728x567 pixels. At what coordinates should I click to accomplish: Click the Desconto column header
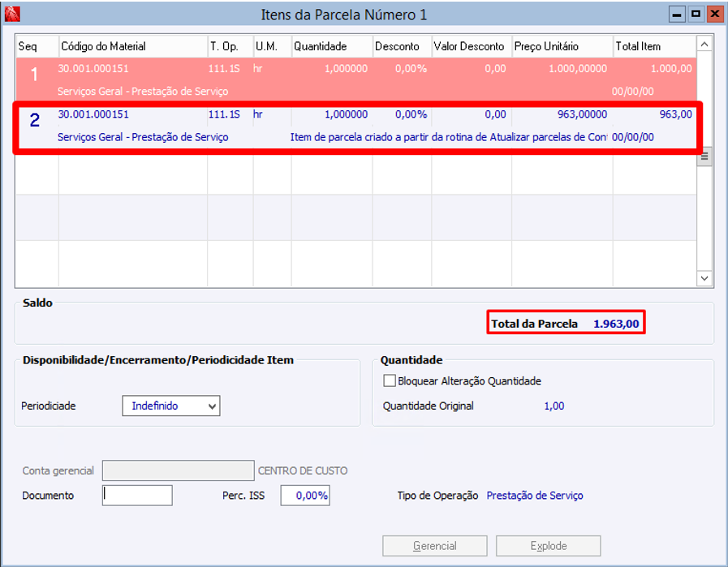[402, 46]
